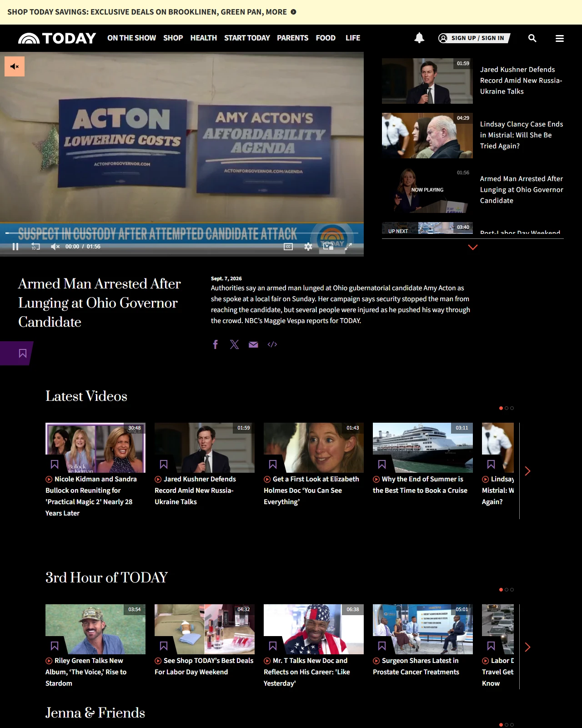Open Mr. T Talks New Doc link
Image resolution: width=582 pixels, height=728 pixels.
[307, 672]
